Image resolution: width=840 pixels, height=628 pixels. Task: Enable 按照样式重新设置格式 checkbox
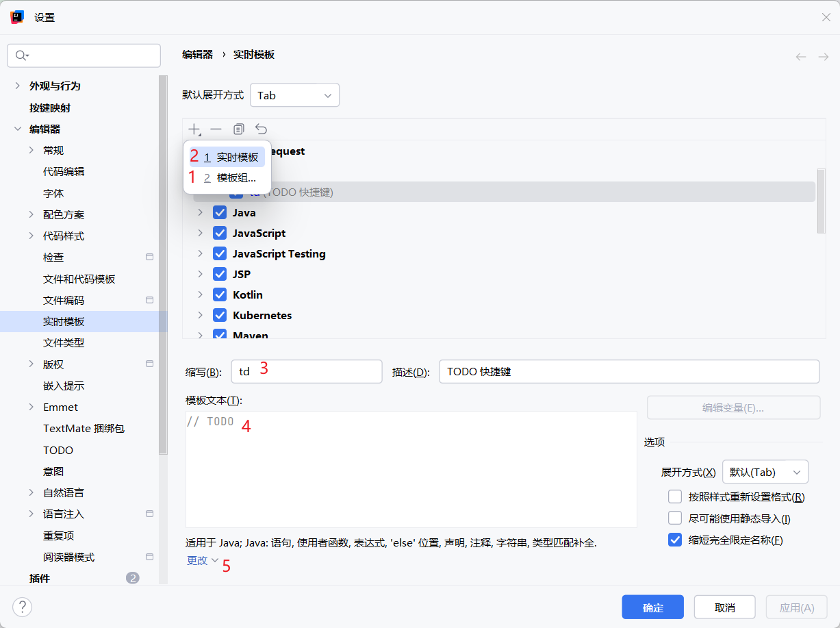(675, 497)
